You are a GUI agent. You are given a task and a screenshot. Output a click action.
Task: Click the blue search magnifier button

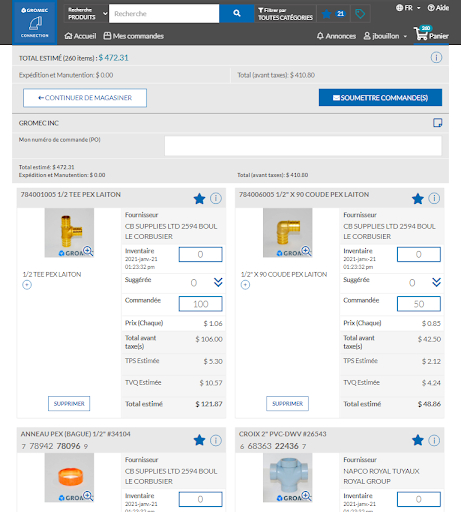pyautogui.click(x=236, y=13)
